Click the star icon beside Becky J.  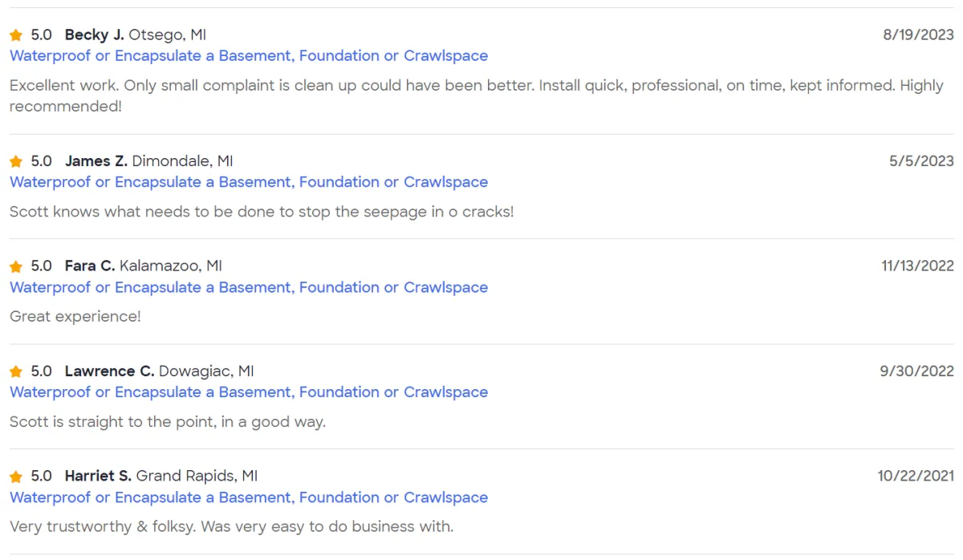(x=16, y=35)
